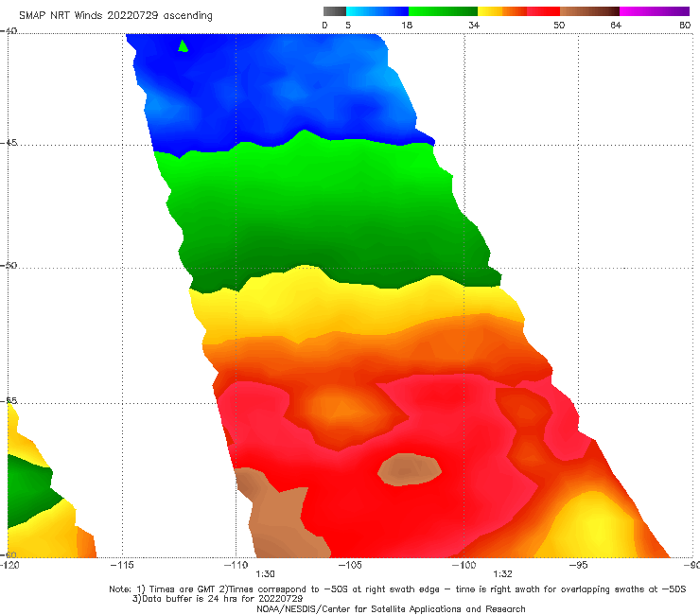Click the NOAA/NESDIS credit line
Screen dimensions: 700x615
click(391, 609)
